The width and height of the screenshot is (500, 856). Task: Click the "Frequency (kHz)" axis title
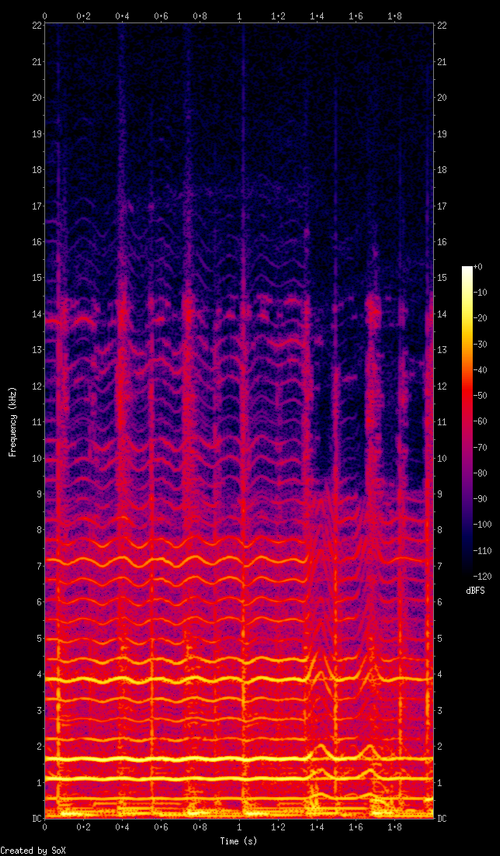pyautogui.click(x=11, y=422)
